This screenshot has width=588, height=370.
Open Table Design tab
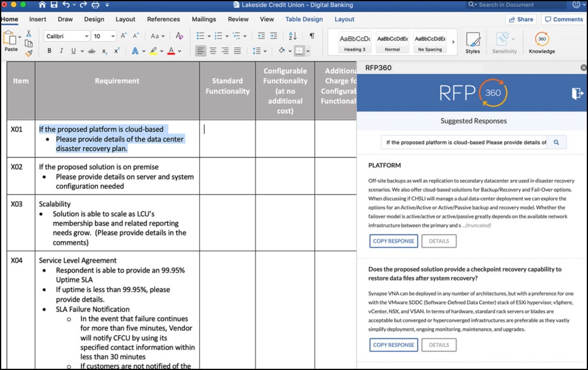304,19
